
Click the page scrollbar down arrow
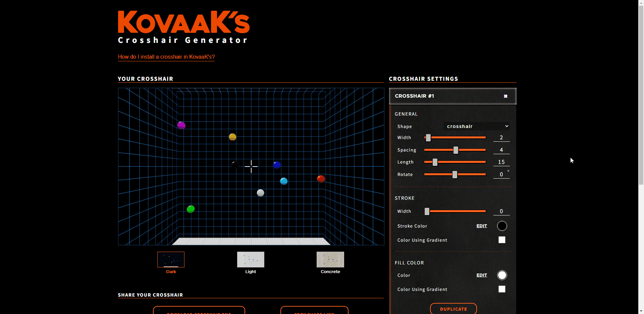coord(641,311)
